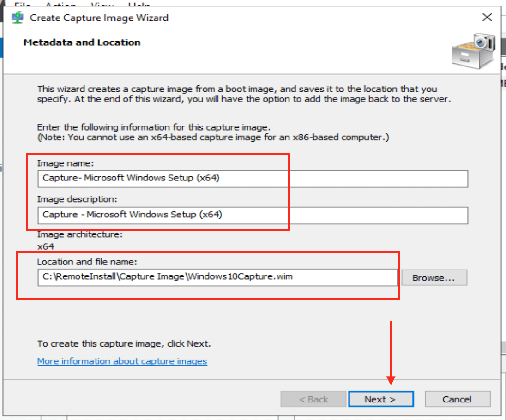Click the Next > button
The height and width of the screenshot is (420, 506).
[x=380, y=399]
